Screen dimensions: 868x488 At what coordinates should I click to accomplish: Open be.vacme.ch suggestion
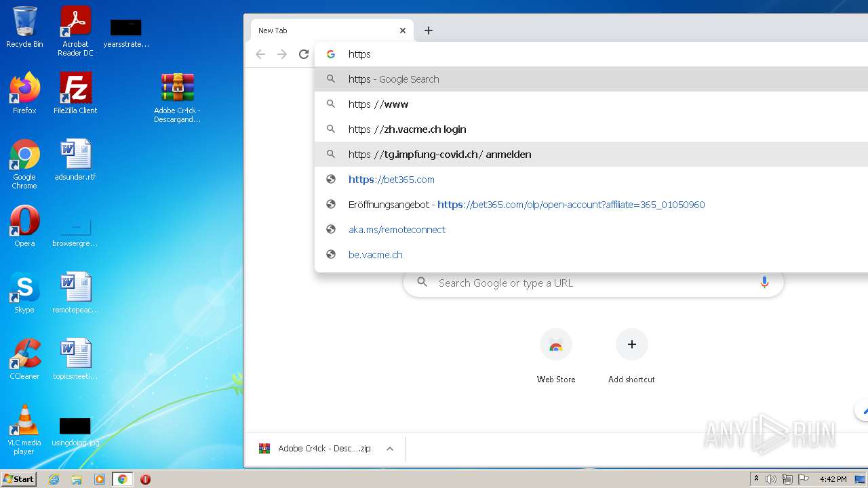click(591, 255)
